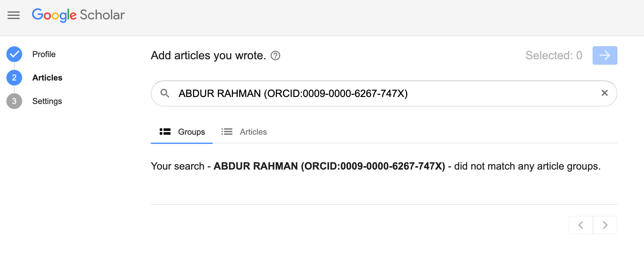The height and width of the screenshot is (258, 644).
Task: Focus the ORCID search text field
Action: coord(349,94)
